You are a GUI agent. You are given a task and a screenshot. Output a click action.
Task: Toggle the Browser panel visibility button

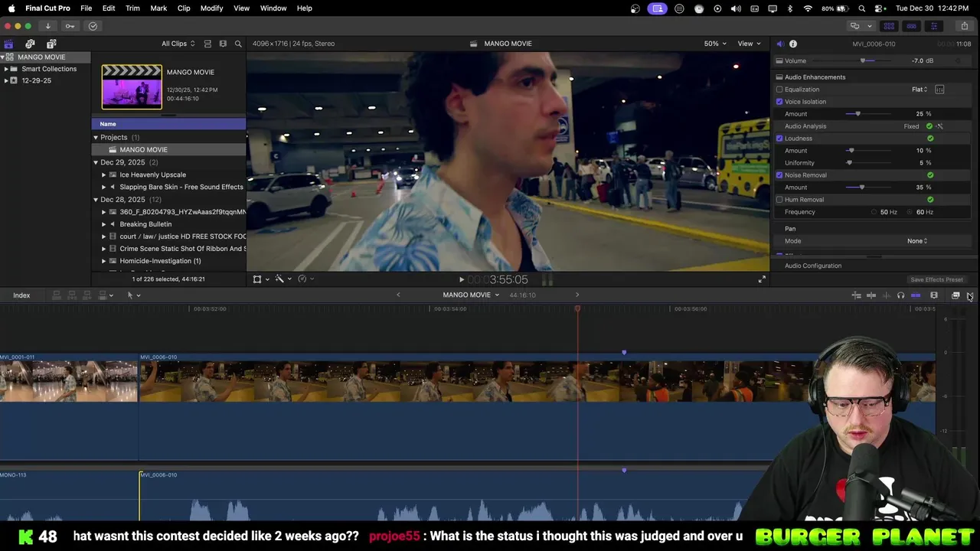pos(889,26)
